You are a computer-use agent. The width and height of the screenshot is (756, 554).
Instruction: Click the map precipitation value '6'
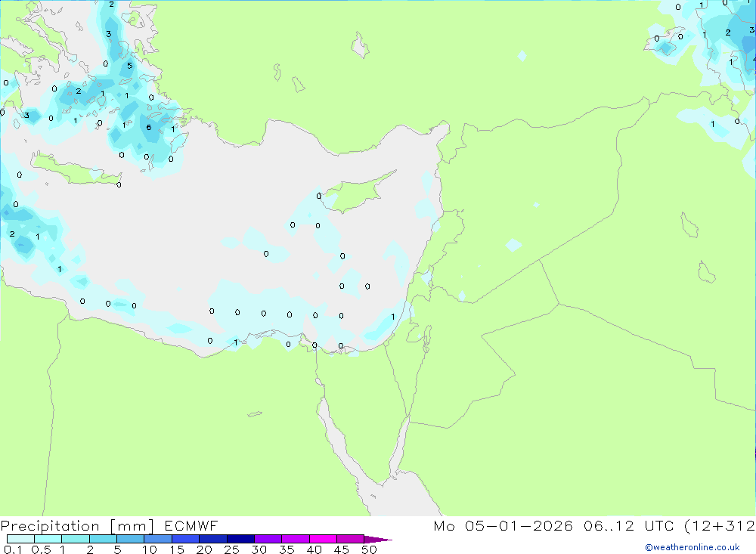(148, 127)
